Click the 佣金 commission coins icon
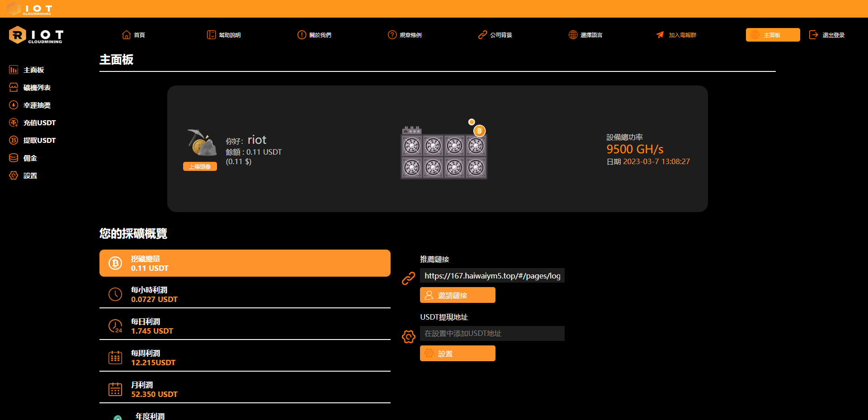868x420 pixels. (14, 158)
